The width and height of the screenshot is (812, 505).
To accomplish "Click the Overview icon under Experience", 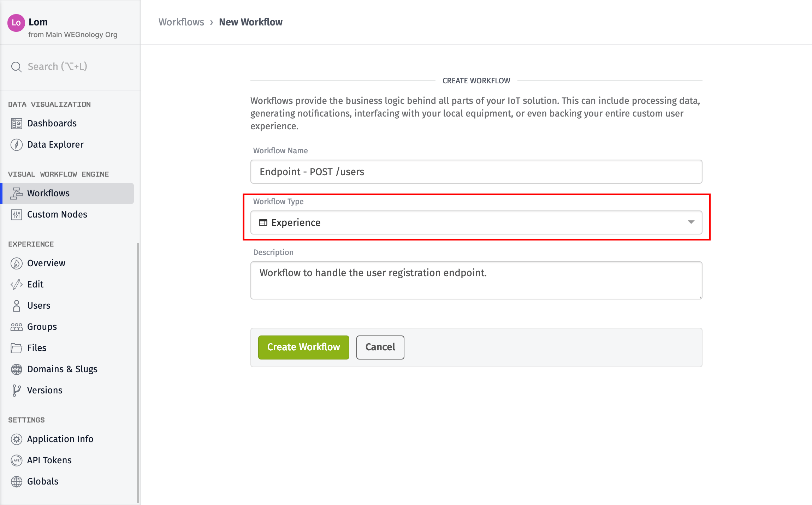I will click(x=17, y=263).
